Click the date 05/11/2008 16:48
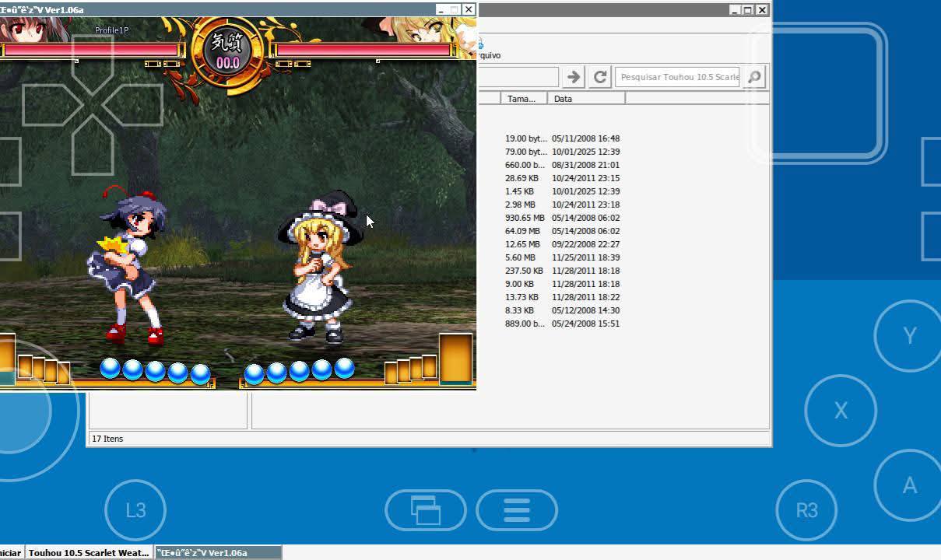The height and width of the screenshot is (560, 941). pos(585,138)
